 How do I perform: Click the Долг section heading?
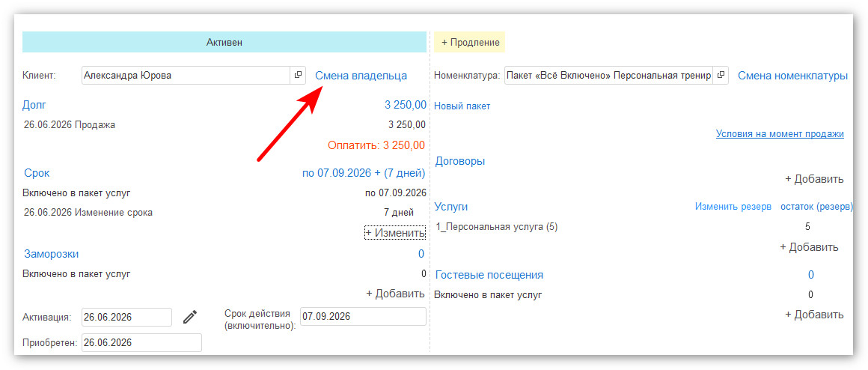34,105
